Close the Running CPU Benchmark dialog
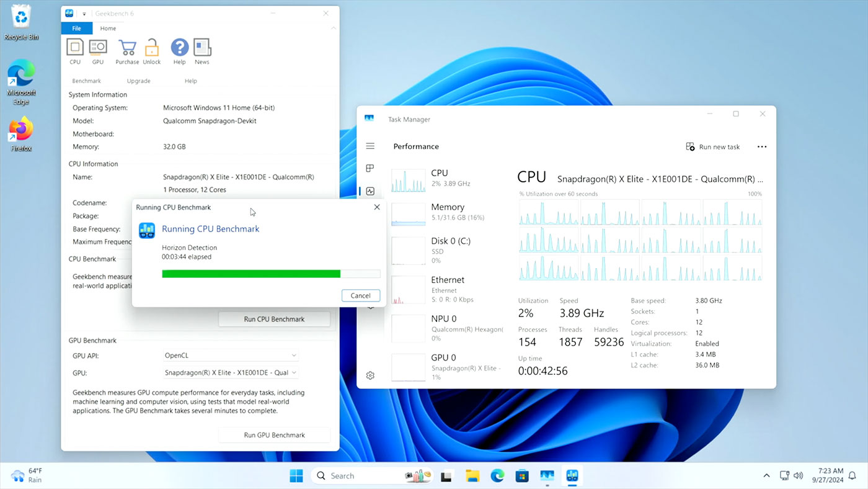Image resolution: width=868 pixels, height=489 pixels. 377,207
